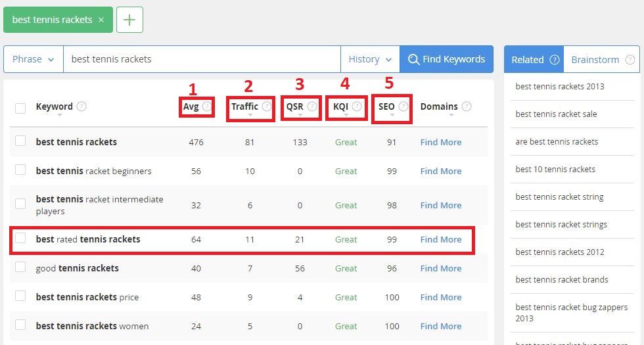
Task: Open help icon beside Traffic header
Action: (267, 106)
